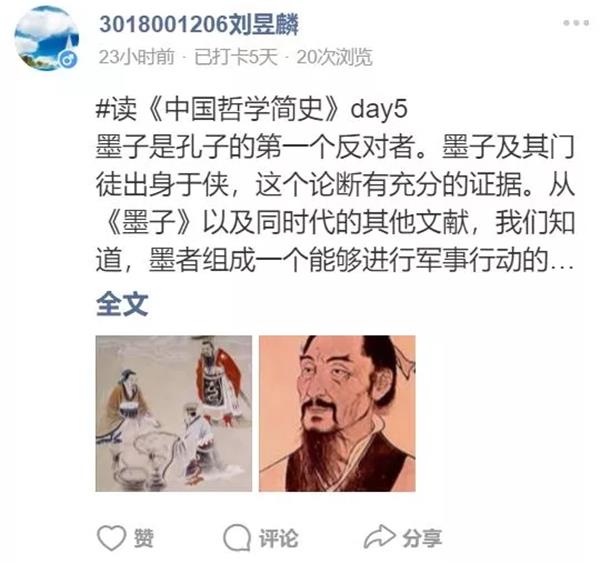Click the 23小时前 timestamp
Screen dimensions: 600x563
click(136, 57)
